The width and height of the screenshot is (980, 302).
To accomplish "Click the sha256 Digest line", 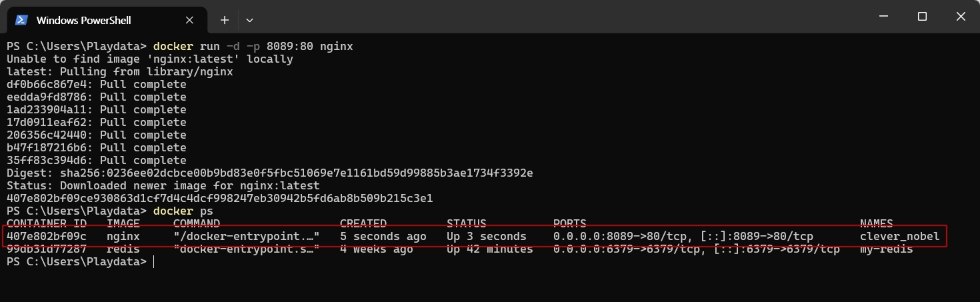I will 270,173.
